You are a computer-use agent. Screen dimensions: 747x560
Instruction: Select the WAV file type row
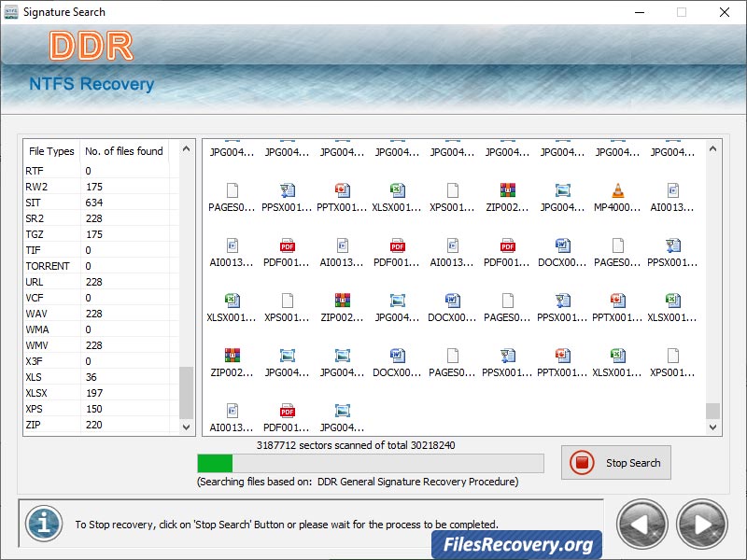coord(102,314)
